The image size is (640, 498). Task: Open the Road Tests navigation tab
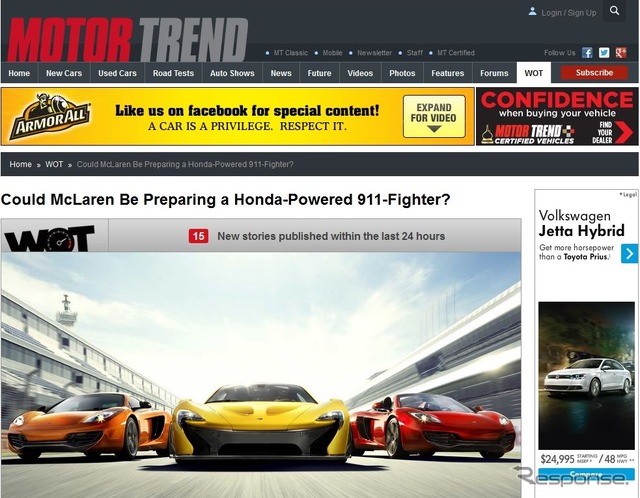[173, 73]
